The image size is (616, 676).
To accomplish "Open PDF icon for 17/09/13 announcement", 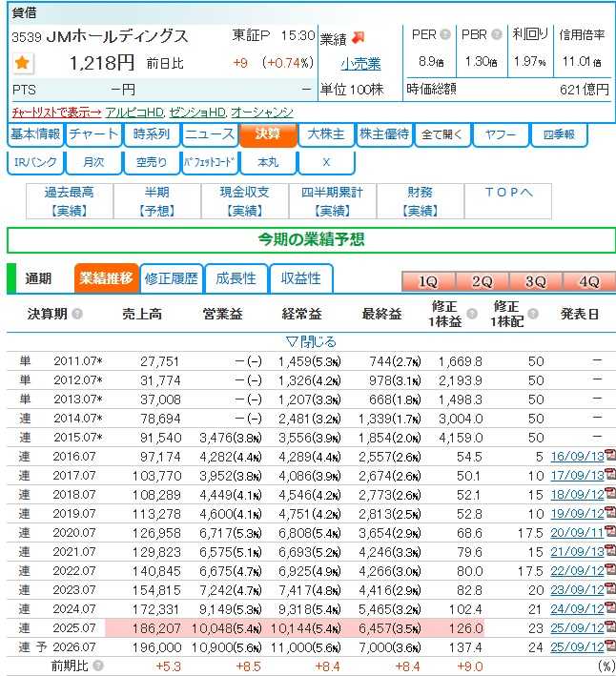I will click(610, 473).
